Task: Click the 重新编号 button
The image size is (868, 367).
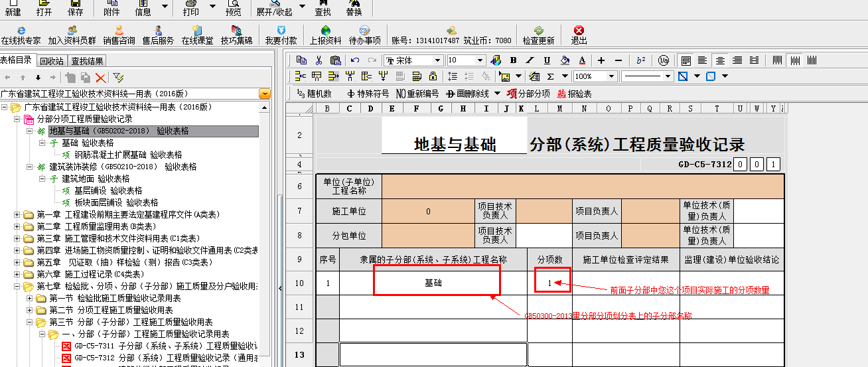Action: click(417, 94)
